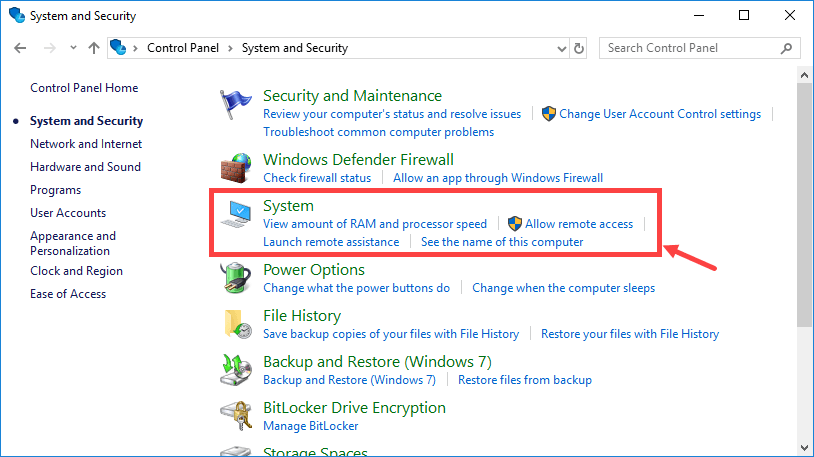Click the Windows Defender Firewall brick wall icon
Image resolution: width=814 pixels, height=457 pixels.
(x=235, y=167)
